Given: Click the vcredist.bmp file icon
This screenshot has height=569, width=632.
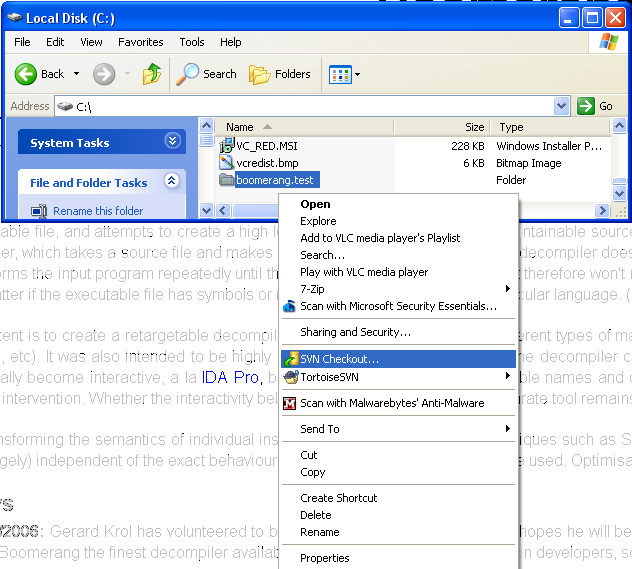Looking at the screenshot, I should [226, 163].
